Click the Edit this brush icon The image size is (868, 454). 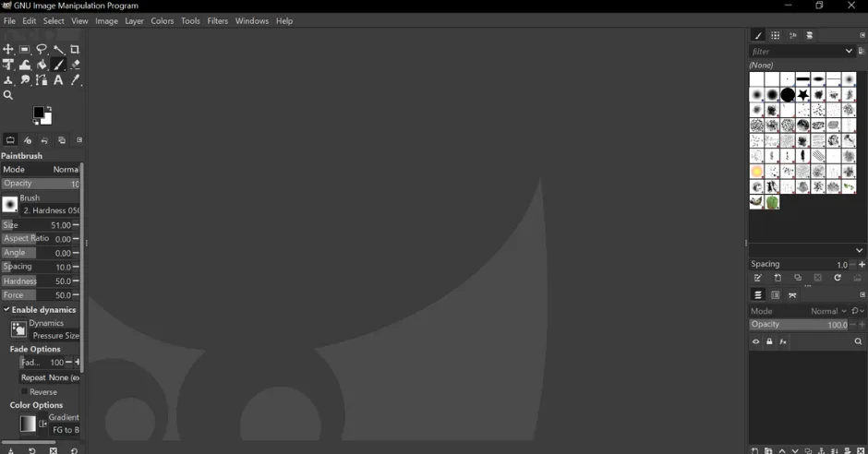(x=758, y=278)
